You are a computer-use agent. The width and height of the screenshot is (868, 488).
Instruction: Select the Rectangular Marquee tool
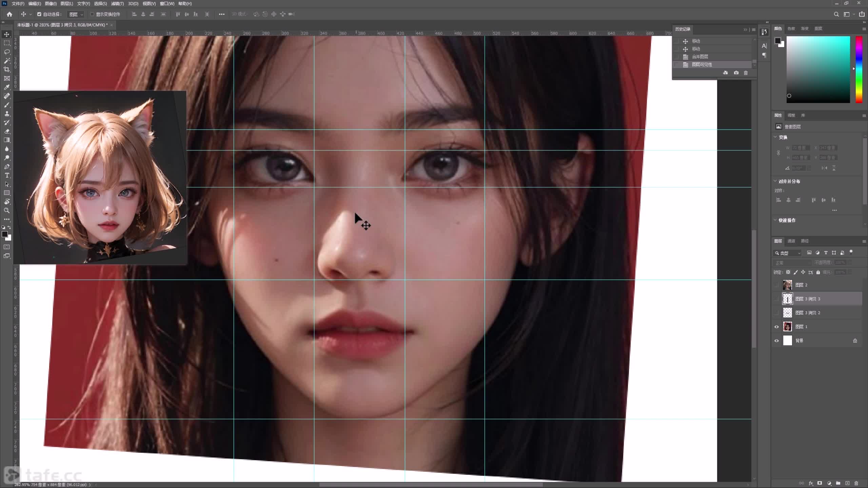[7, 43]
